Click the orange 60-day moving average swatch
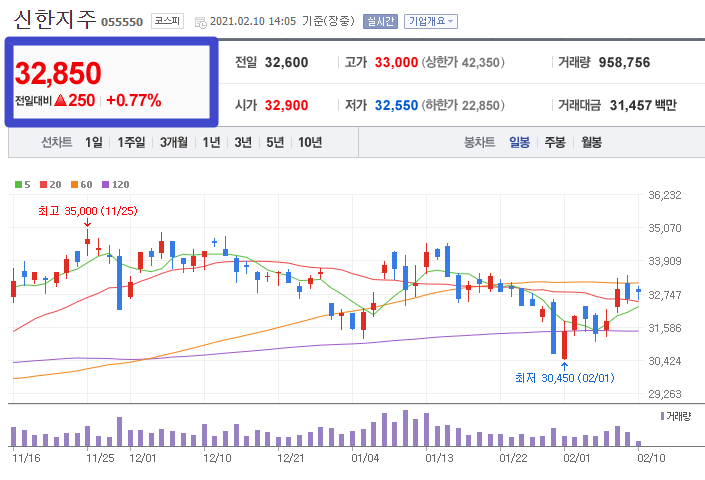The height and width of the screenshot is (480, 705). [x=75, y=185]
